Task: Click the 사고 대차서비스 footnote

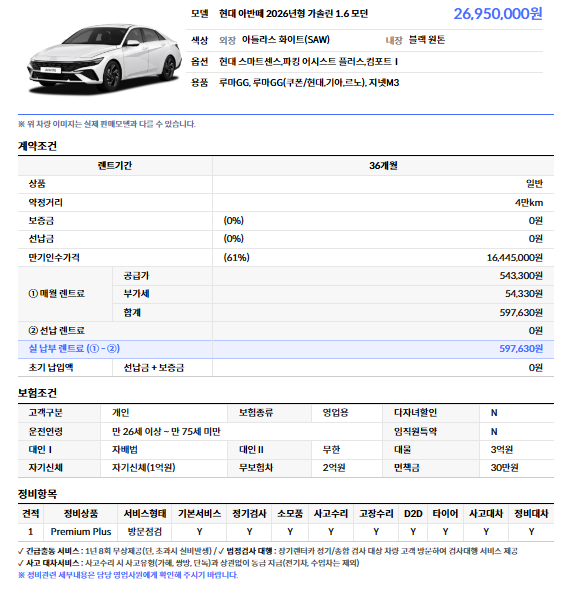Action: [189, 563]
